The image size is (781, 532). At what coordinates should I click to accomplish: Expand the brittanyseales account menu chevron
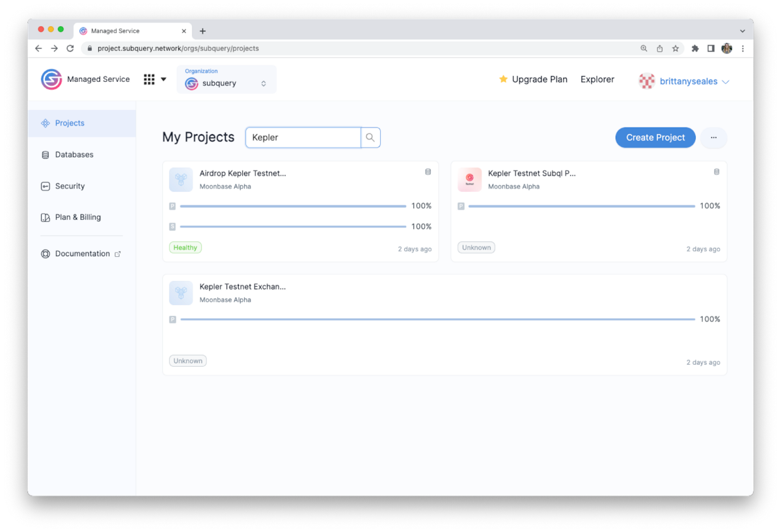pos(726,82)
